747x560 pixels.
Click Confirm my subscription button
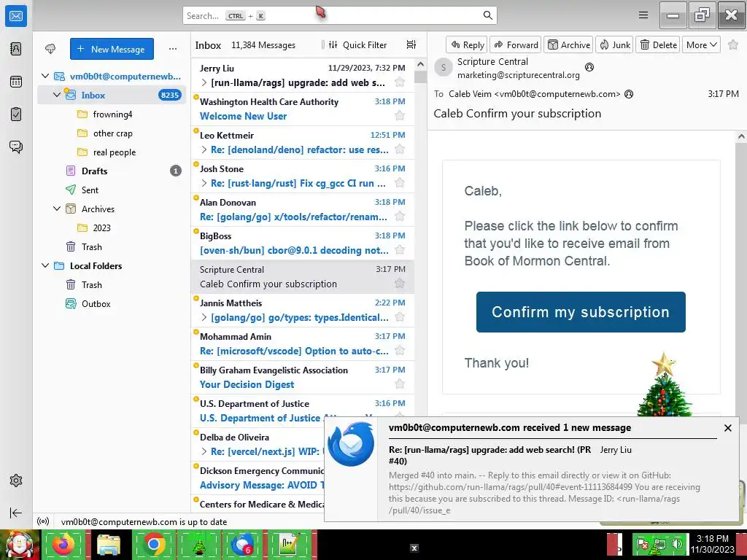[581, 312]
